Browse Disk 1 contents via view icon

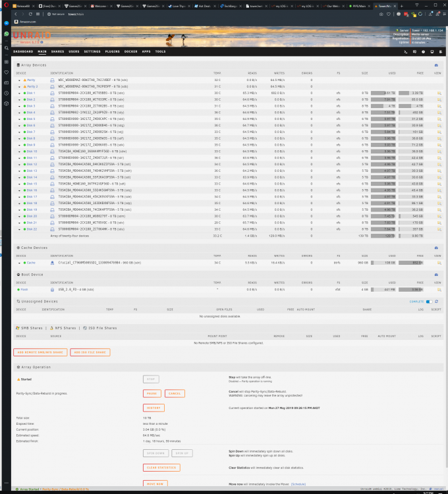[439, 94]
